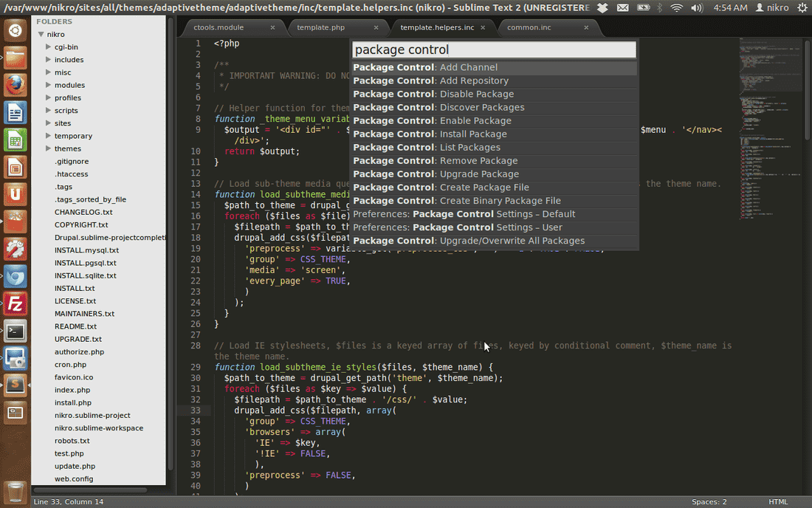Image resolution: width=812 pixels, height=508 pixels.
Task: Close the template.helpers.inc tab
Action: 483,27
